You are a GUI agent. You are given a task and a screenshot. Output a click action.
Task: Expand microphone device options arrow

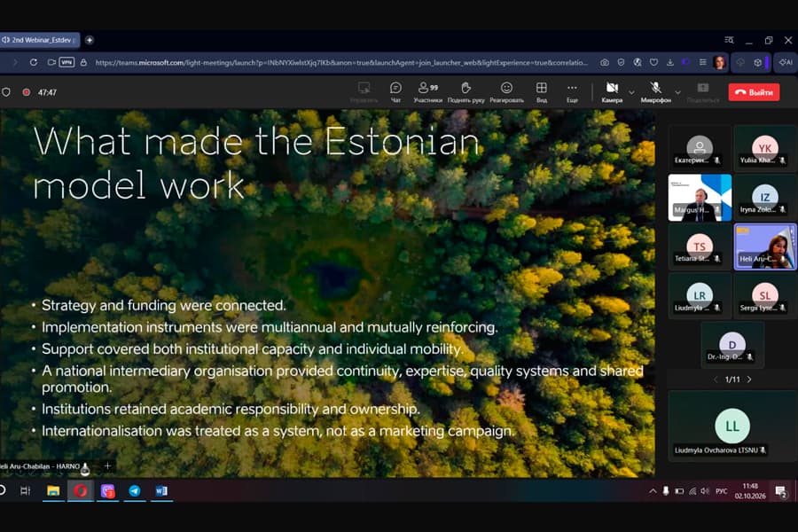[x=678, y=92]
